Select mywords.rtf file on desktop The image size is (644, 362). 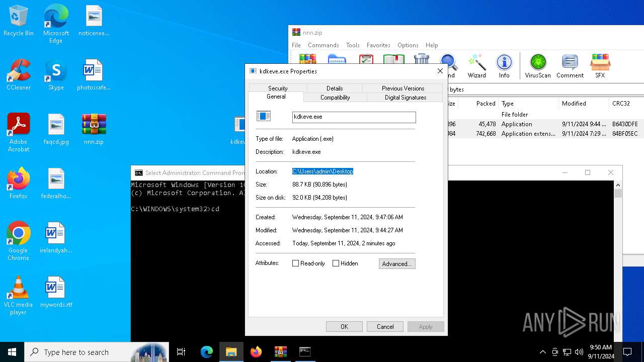[56, 292]
